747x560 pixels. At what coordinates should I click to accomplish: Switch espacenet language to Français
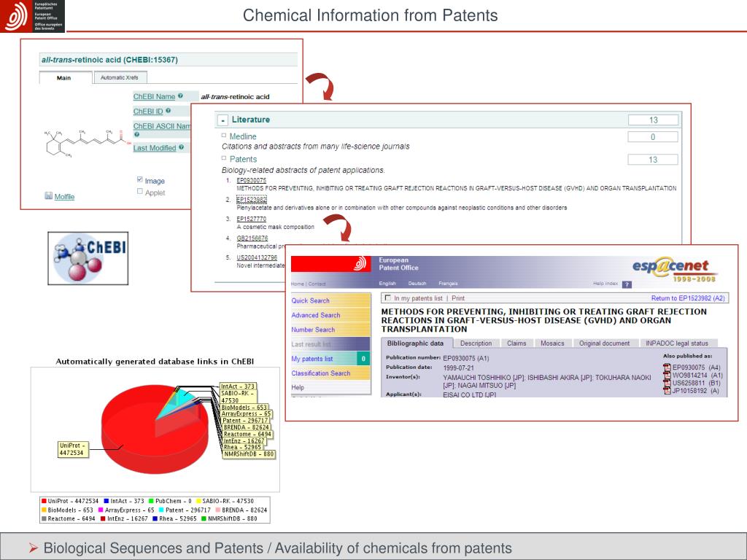[449, 284]
